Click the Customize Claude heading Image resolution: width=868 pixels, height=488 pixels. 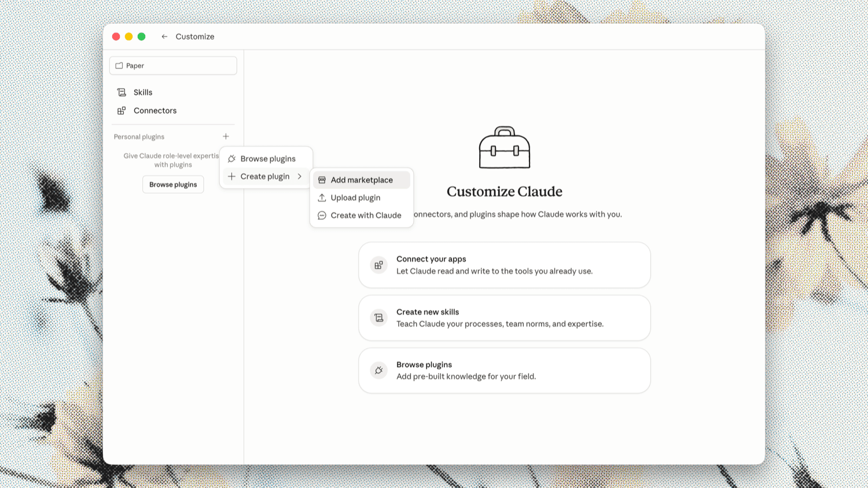tap(505, 192)
